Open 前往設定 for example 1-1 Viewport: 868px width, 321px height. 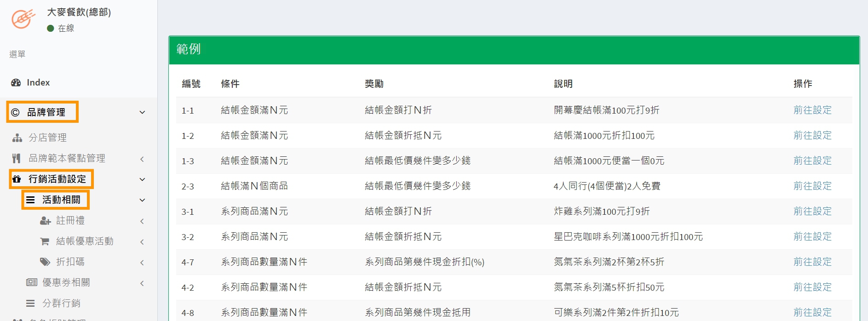pos(812,110)
